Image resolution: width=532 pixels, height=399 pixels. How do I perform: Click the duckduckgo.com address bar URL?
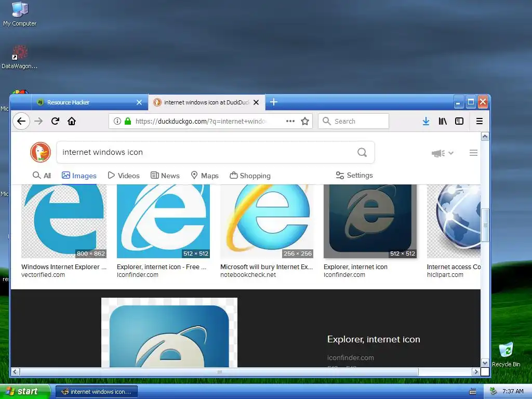point(201,121)
